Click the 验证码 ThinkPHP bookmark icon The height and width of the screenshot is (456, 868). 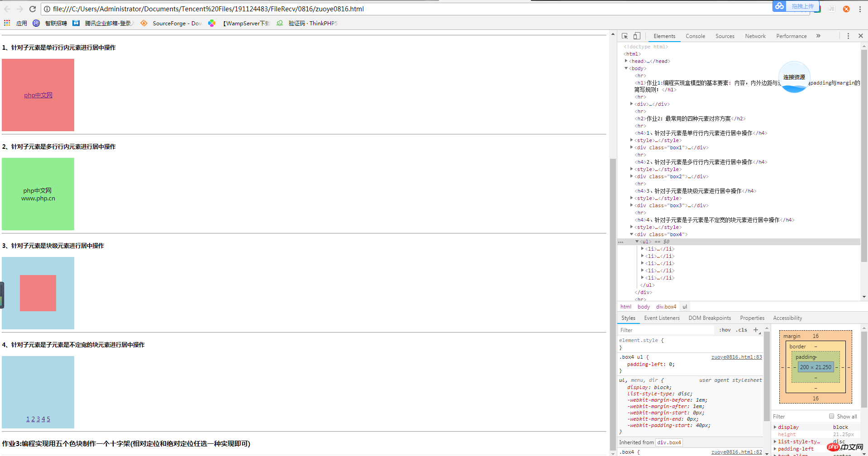click(x=280, y=23)
